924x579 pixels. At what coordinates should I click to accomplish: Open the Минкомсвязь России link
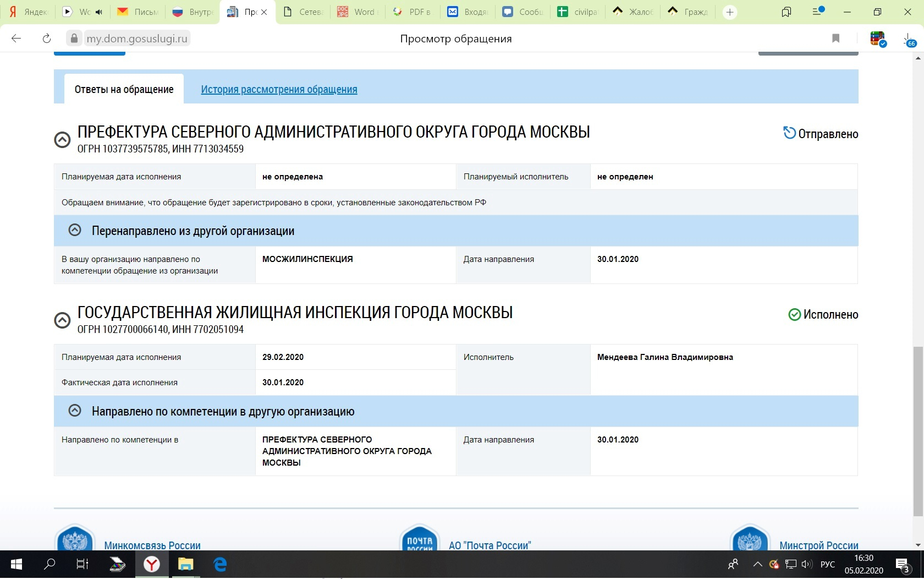point(152,545)
